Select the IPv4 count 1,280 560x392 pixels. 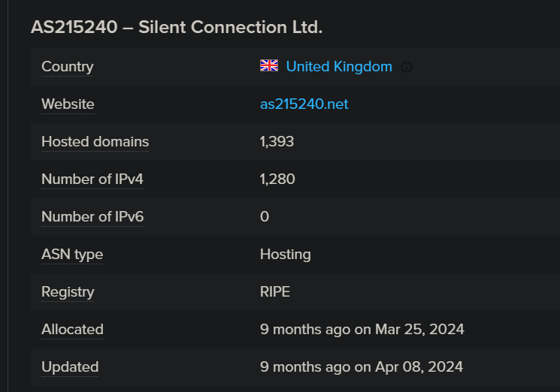(277, 179)
